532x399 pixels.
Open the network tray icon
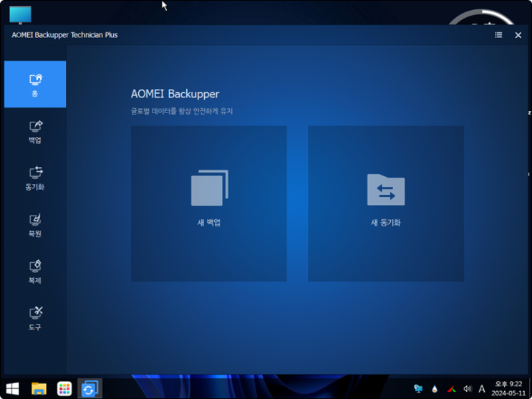[x=418, y=389]
